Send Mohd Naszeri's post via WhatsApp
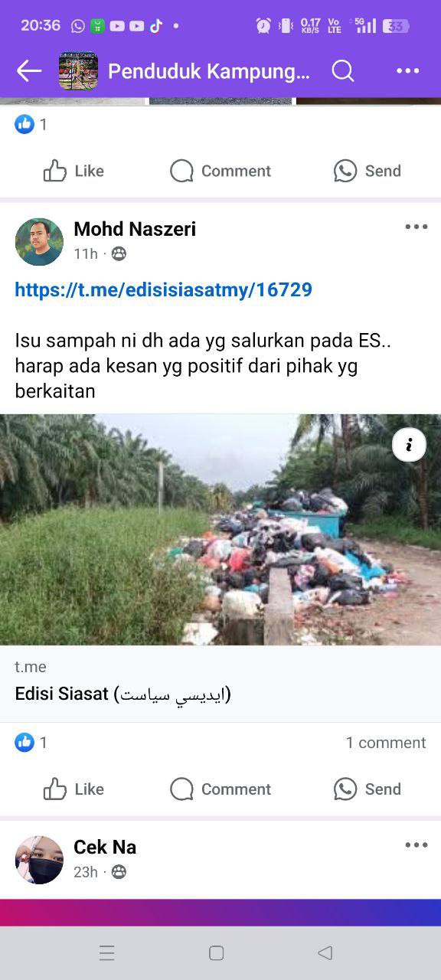441x980 pixels. 367,789
